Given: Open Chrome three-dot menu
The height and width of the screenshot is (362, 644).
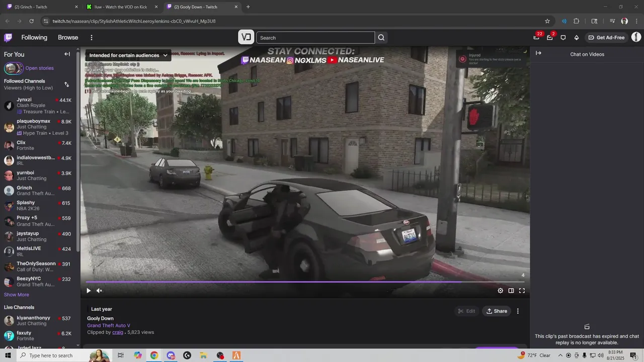Looking at the screenshot, I should [x=636, y=21].
